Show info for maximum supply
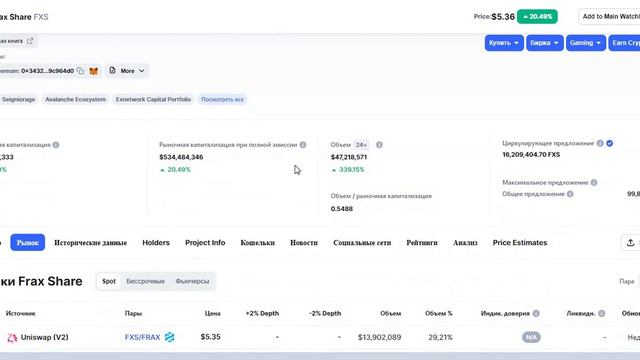The height and width of the screenshot is (360, 640). tap(594, 182)
